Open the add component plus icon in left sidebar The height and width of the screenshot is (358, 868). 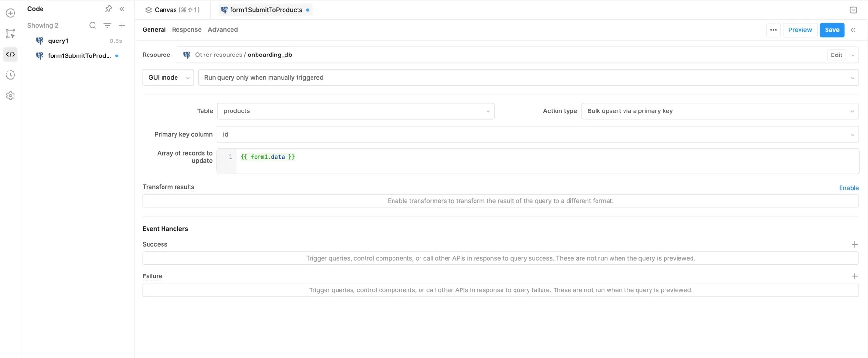click(10, 13)
